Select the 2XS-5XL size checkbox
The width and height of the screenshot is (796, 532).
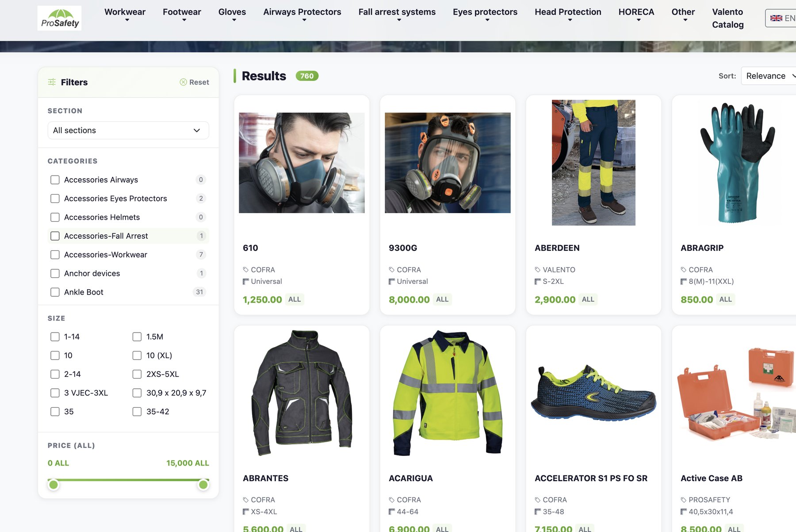tap(137, 374)
